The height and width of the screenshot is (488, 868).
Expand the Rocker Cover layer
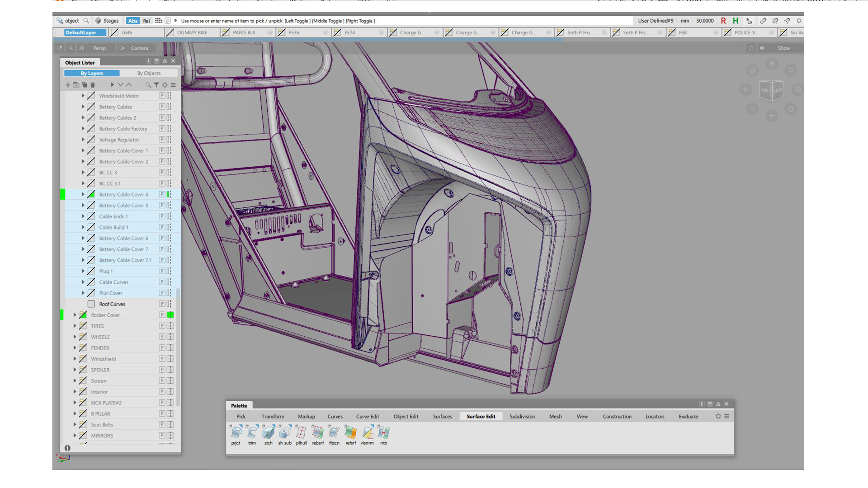(75, 315)
